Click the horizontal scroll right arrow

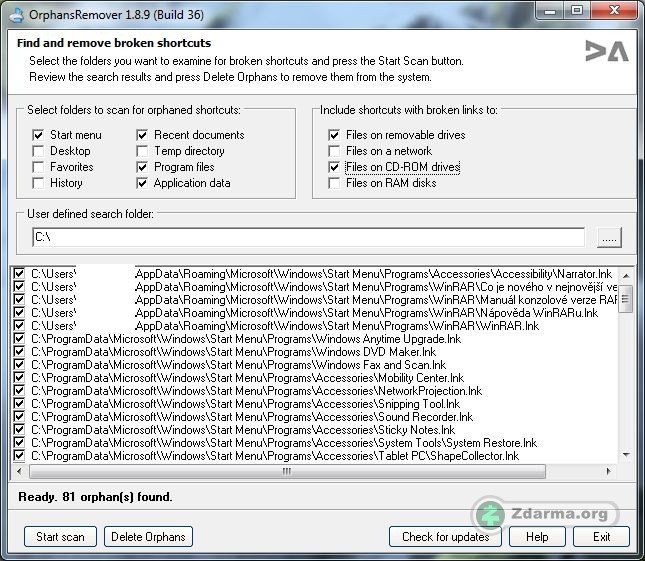[609, 471]
